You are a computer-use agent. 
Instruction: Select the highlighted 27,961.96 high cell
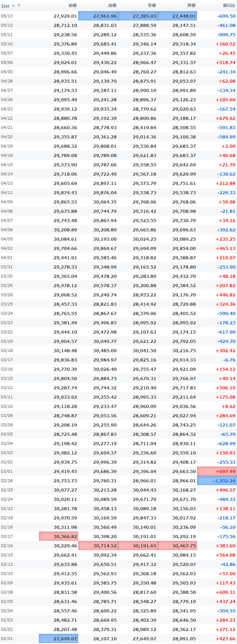click(x=98, y=16)
